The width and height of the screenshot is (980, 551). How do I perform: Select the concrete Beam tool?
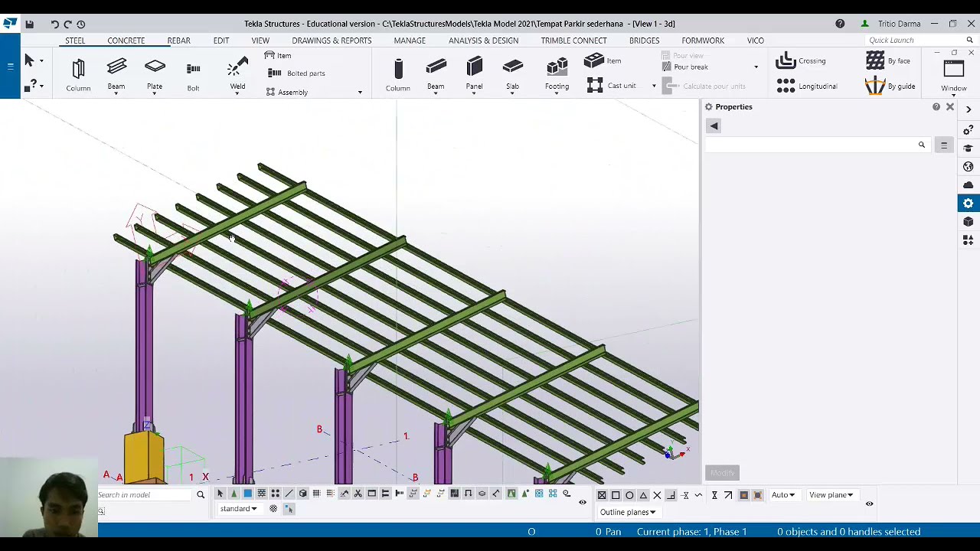click(436, 75)
